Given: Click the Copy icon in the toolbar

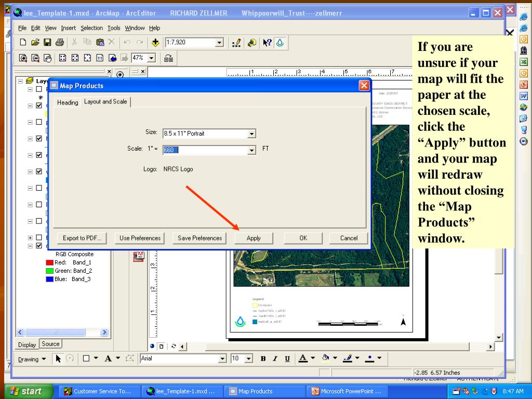Looking at the screenshot, I should (x=87, y=43).
